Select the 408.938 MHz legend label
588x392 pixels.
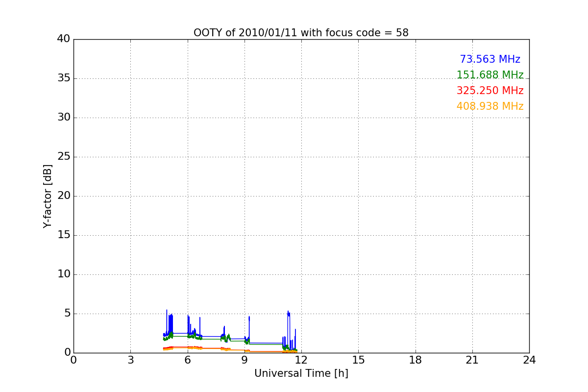click(490, 106)
